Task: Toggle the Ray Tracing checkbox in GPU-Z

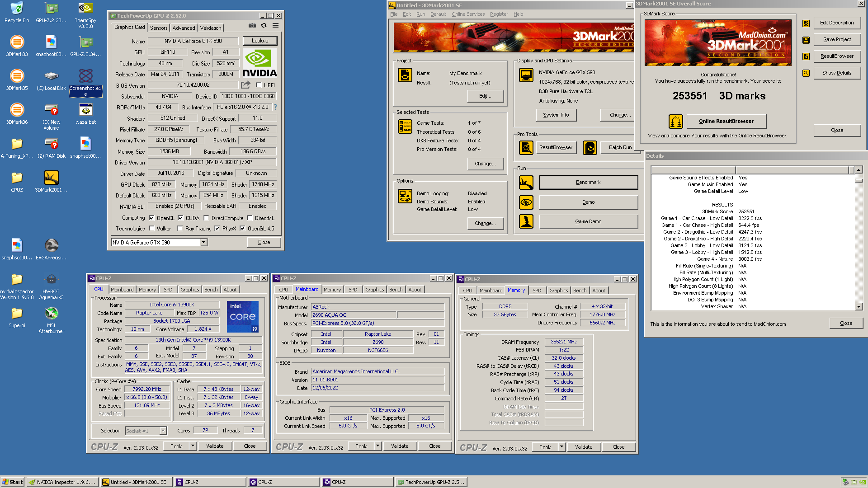Action: pos(180,229)
